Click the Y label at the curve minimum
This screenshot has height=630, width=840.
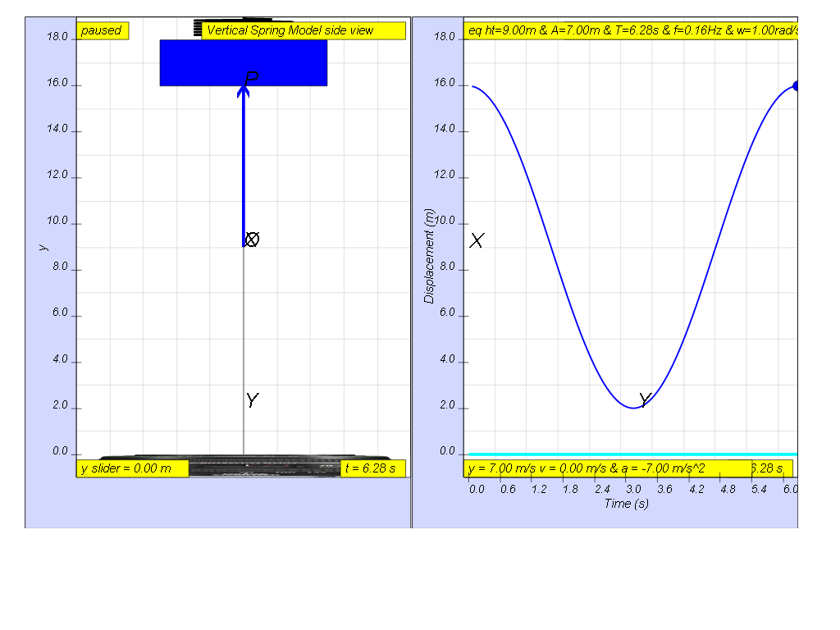click(x=646, y=399)
